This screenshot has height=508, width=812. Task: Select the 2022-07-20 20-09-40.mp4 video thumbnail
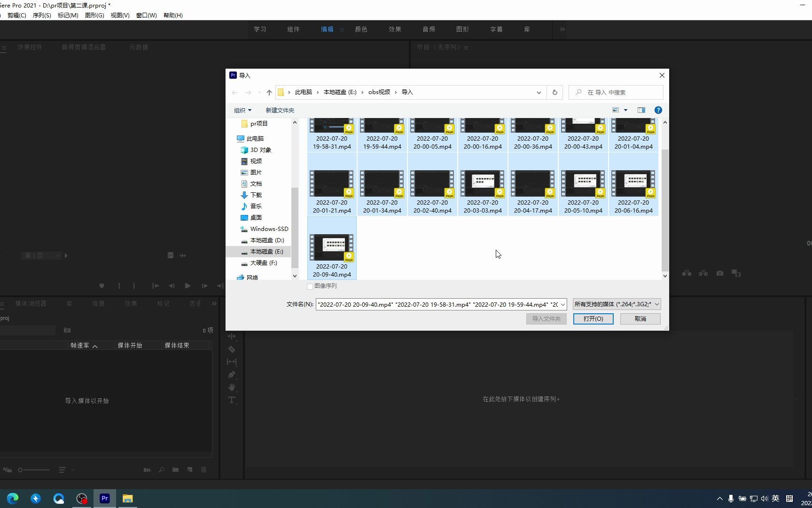pyautogui.click(x=332, y=247)
